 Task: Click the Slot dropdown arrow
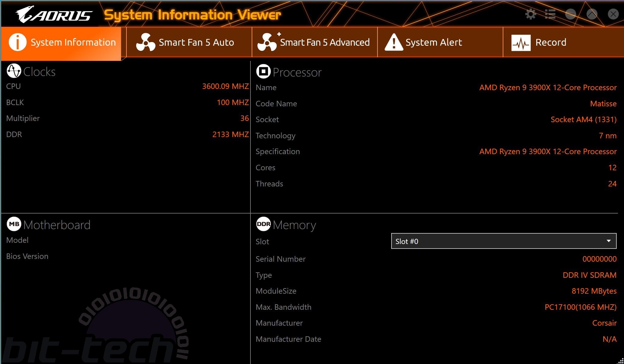[x=608, y=241]
